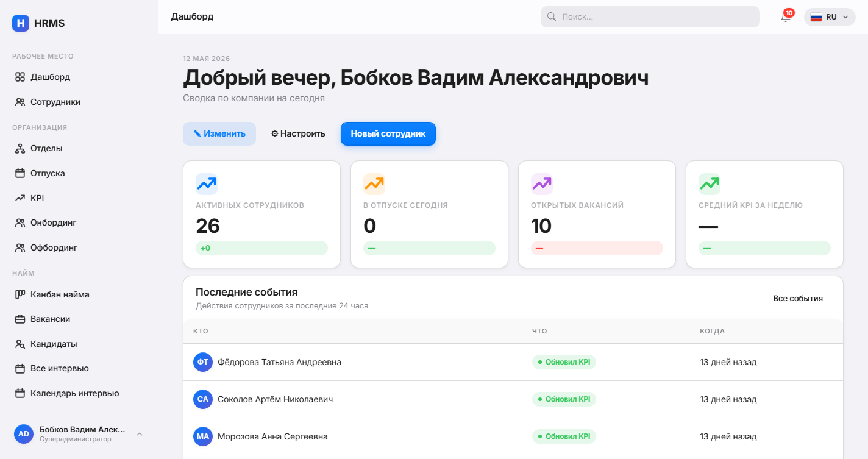Click the МА avatar for Морозова Анна
868x459 pixels.
[x=203, y=436]
